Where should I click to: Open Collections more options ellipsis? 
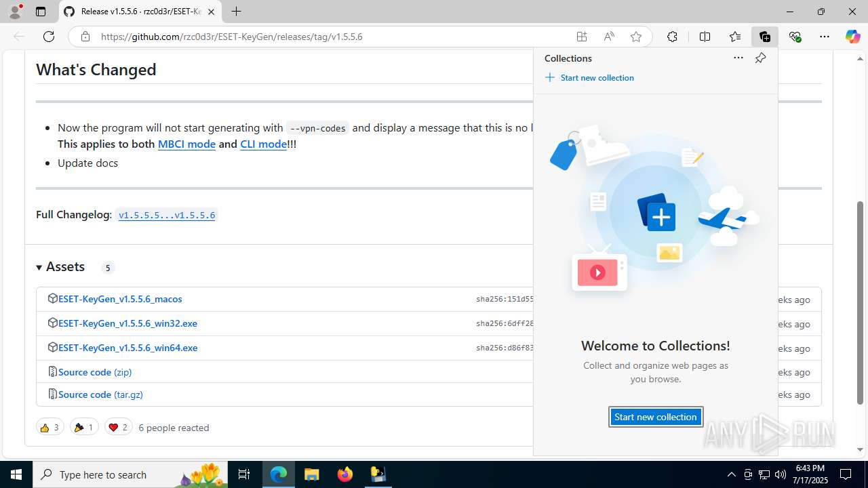click(x=738, y=58)
